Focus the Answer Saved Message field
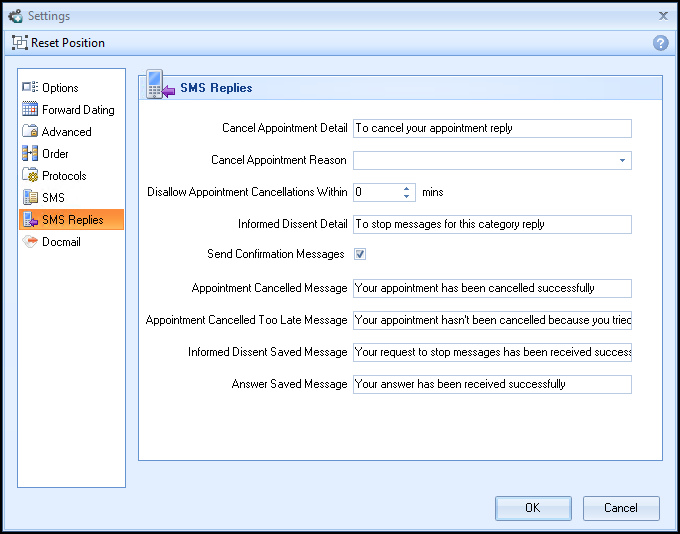 492,384
